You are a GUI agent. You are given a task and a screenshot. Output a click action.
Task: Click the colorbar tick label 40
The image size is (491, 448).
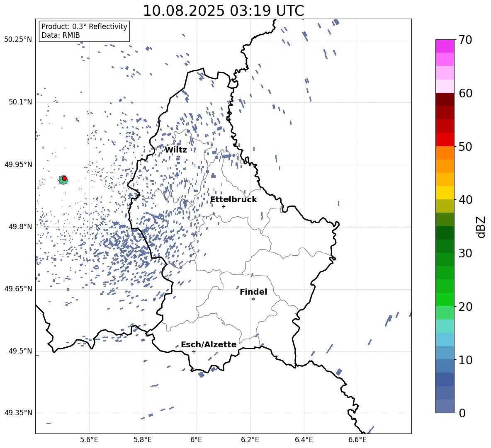coord(465,200)
